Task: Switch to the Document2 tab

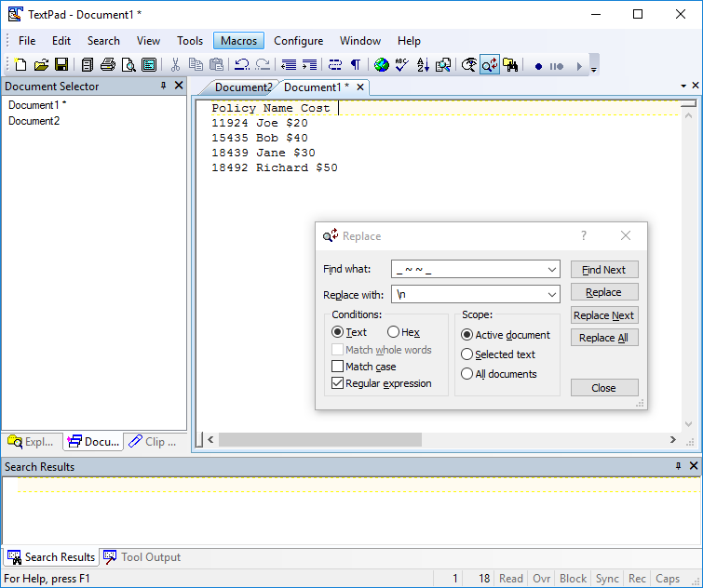Action: [x=243, y=87]
